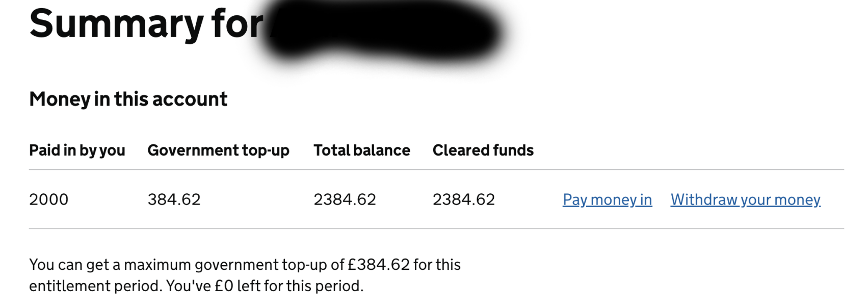This screenshot has height=306, width=868.
Task: Click the Pay money in link
Action: (x=607, y=200)
